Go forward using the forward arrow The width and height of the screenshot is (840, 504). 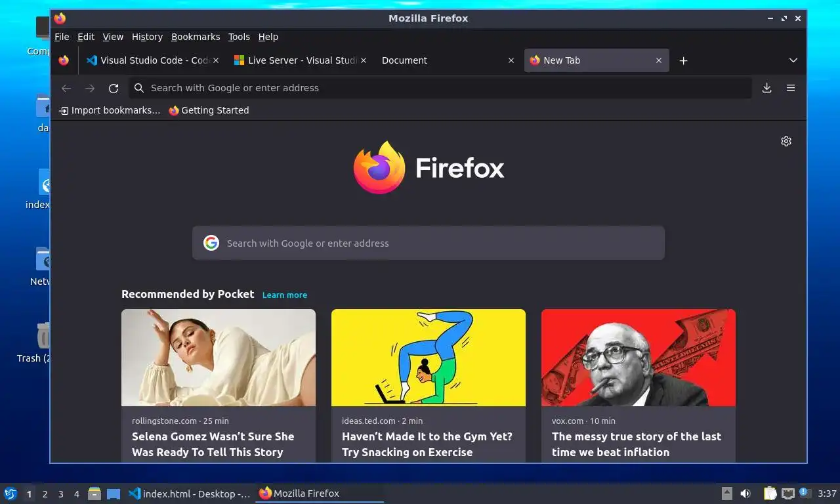[x=90, y=88]
